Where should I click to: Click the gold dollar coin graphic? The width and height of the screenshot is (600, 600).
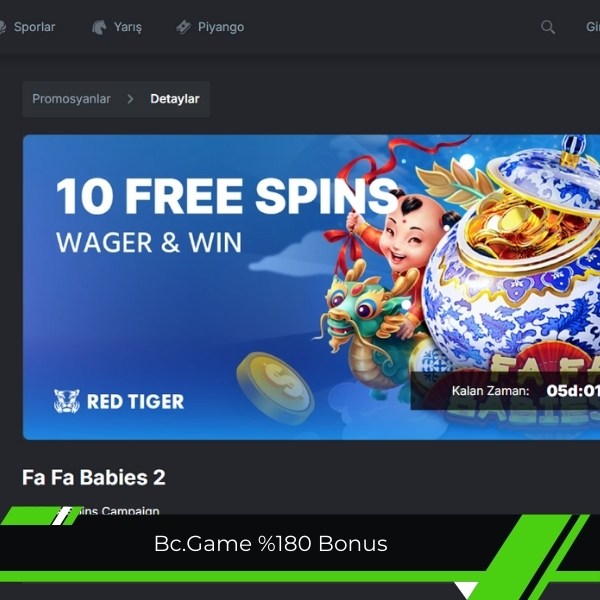pos(275,386)
